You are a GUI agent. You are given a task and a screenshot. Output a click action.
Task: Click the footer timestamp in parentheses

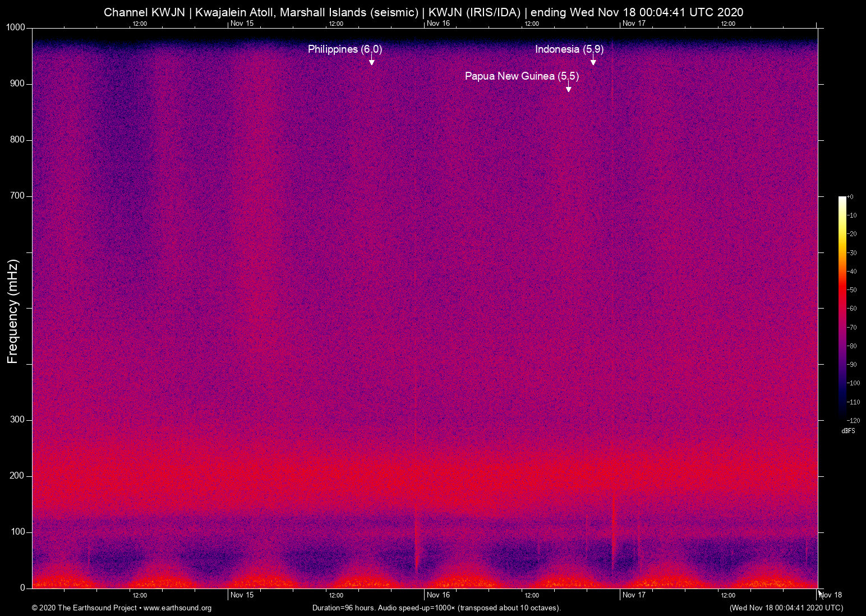tap(786, 608)
